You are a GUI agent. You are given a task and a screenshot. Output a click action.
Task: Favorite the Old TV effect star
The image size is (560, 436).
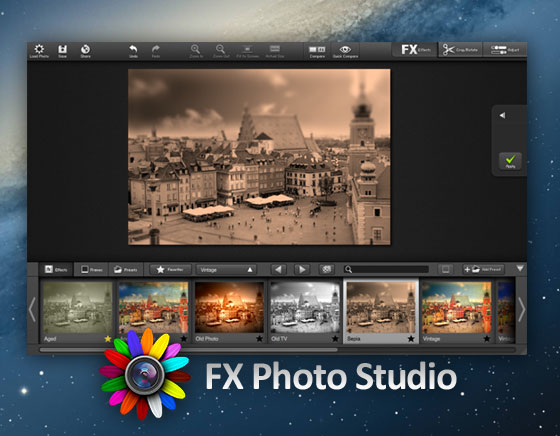pyautogui.click(x=335, y=339)
